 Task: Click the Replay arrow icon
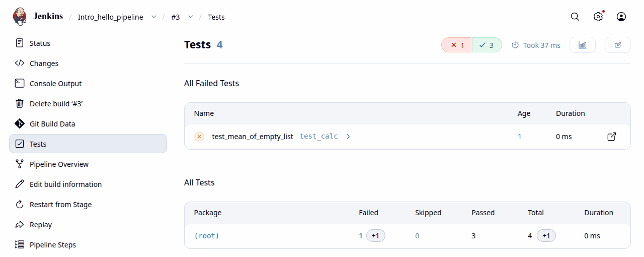pyautogui.click(x=20, y=224)
